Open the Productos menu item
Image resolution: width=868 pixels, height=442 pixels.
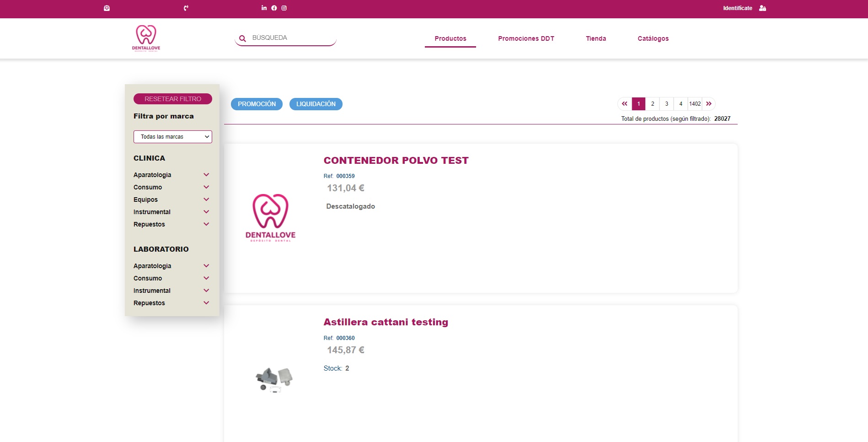450,38
